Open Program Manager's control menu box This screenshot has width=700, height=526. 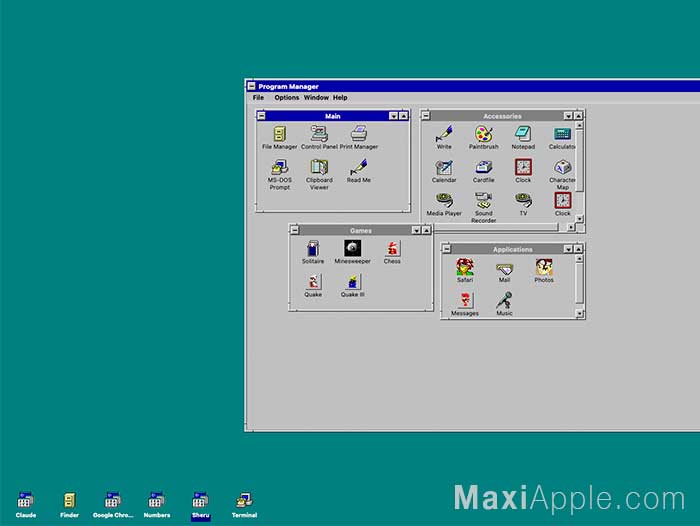(x=251, y=86)
